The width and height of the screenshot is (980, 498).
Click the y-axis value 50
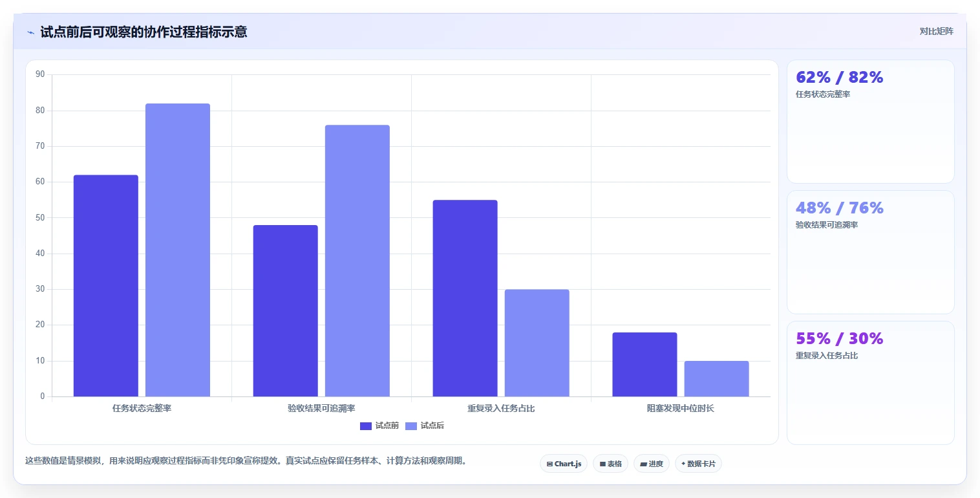[x=40, y=218]
